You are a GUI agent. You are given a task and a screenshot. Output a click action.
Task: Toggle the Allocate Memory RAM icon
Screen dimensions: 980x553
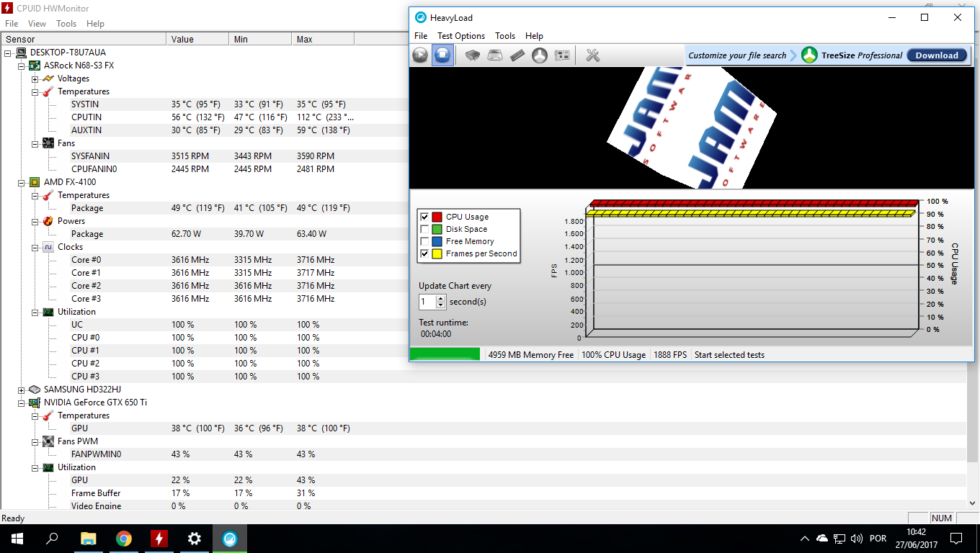click(517, 55)
